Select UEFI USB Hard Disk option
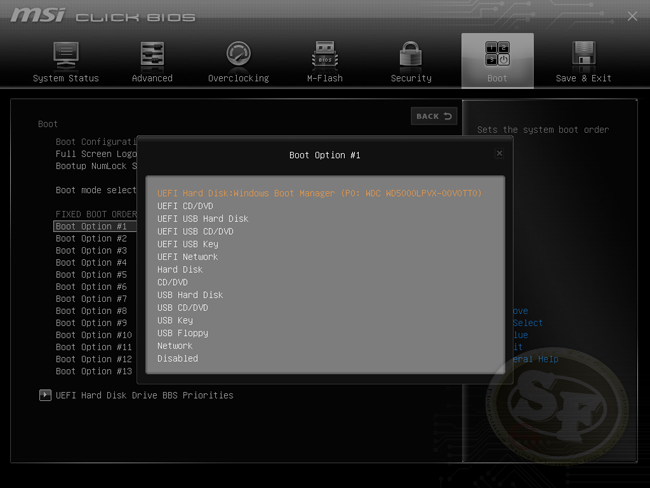 coord(203,219)
